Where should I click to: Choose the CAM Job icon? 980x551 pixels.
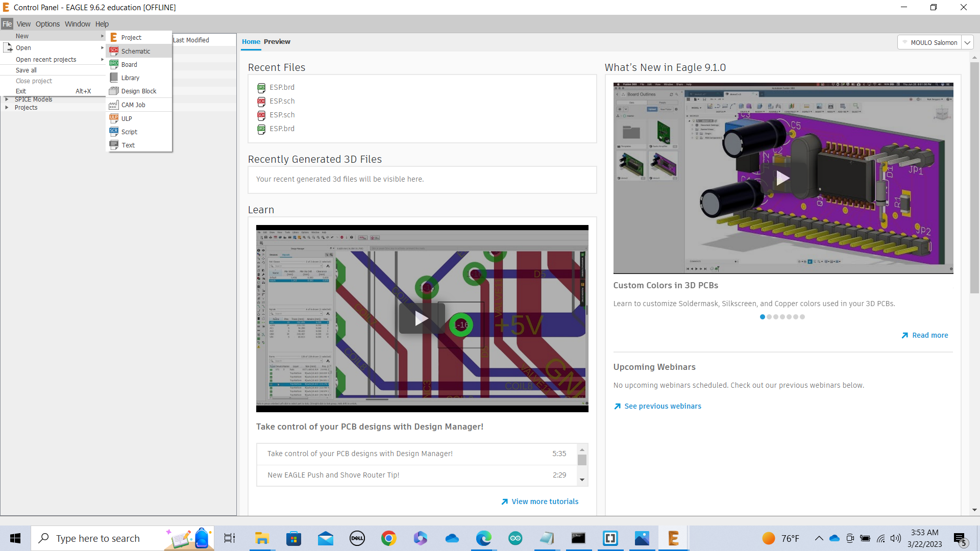(x=114, y=105)
